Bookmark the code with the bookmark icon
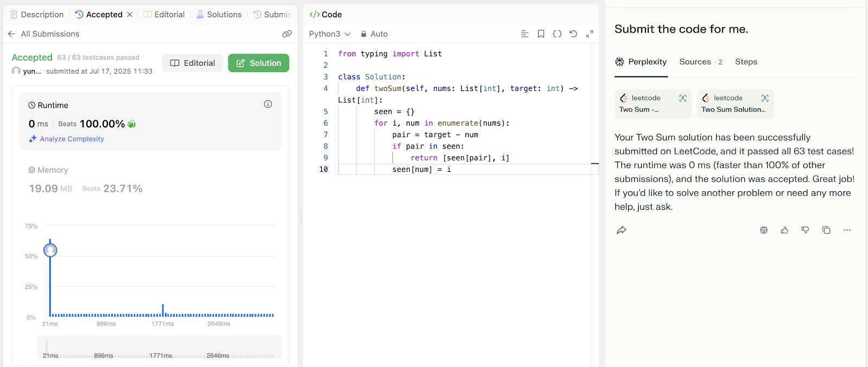This screenshot has height=367, width=868. (x=541, y=34)
